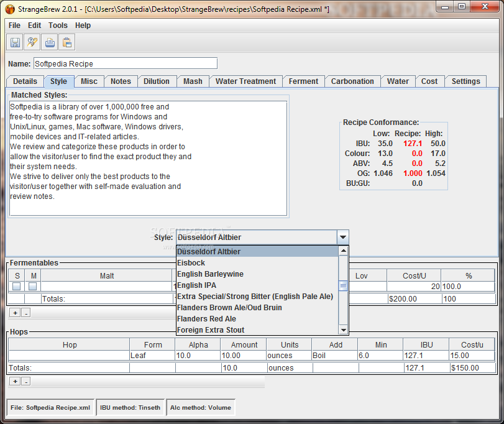Choose Eisbock from the style list

[257, 262]
